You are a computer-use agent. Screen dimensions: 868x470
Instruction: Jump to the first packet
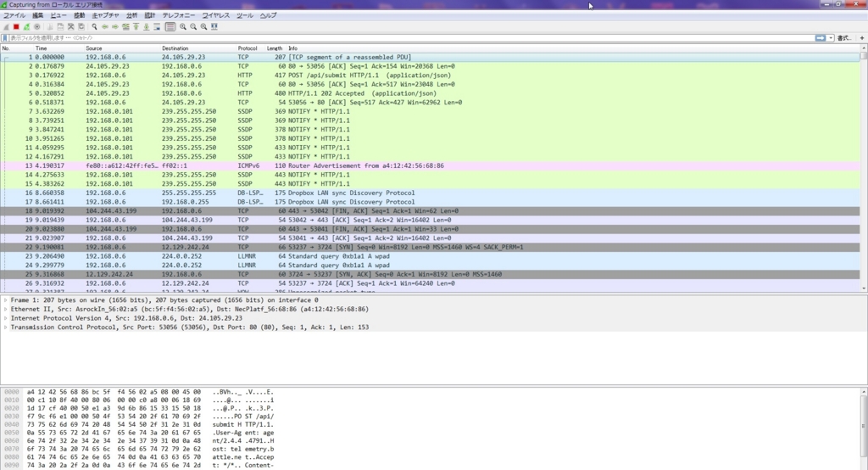coord(136,26)
